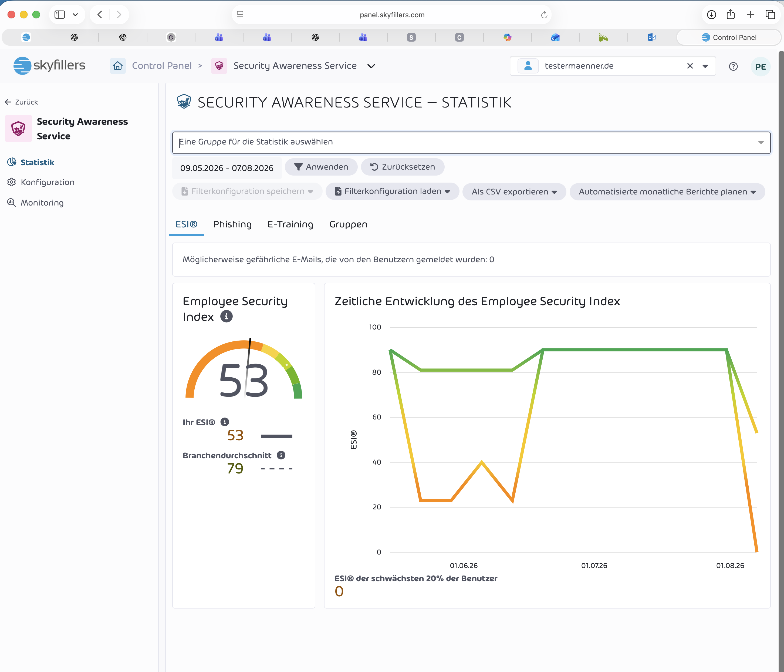Open the help question mark icon

point(733,67)
